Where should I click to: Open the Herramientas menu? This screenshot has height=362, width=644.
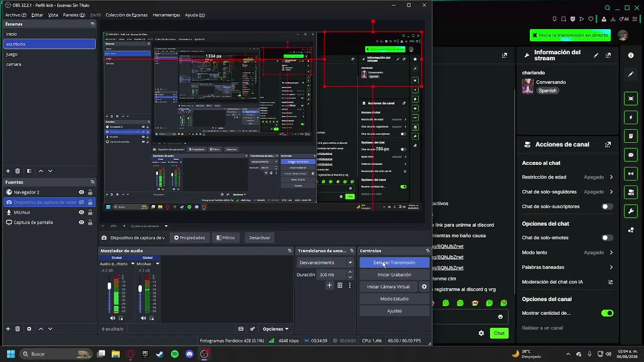point(166,15)
